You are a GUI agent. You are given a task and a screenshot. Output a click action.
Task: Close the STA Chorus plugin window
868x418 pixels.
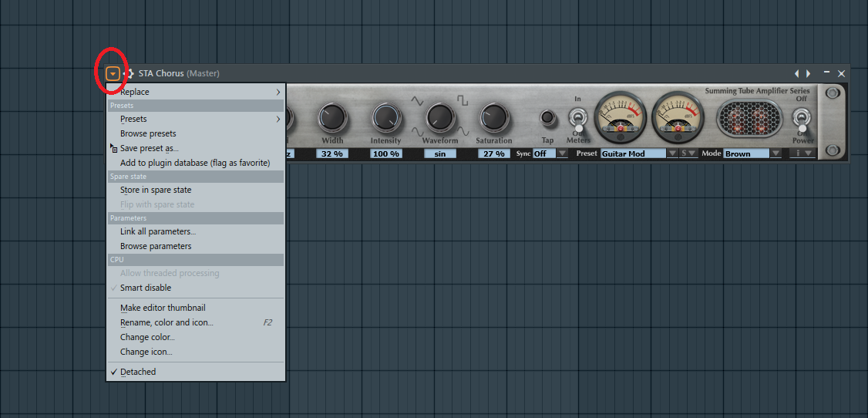pos(842,73)
